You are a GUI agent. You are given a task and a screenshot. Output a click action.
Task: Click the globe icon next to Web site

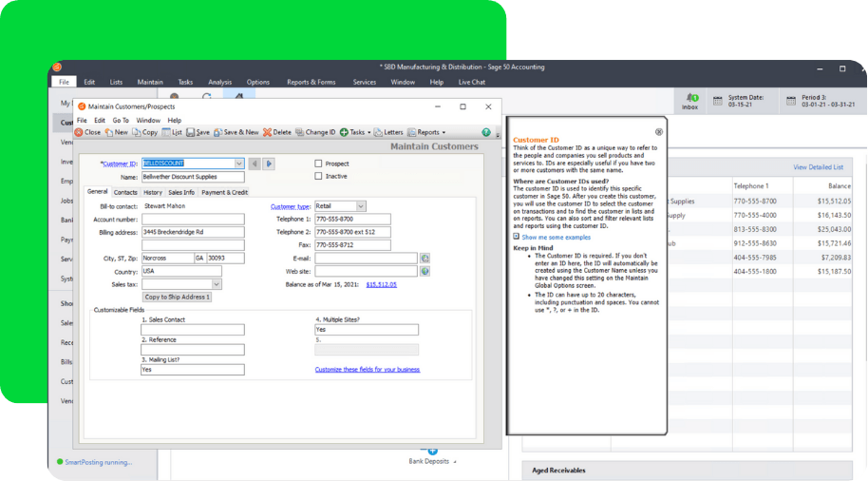[x=425, y=272]
